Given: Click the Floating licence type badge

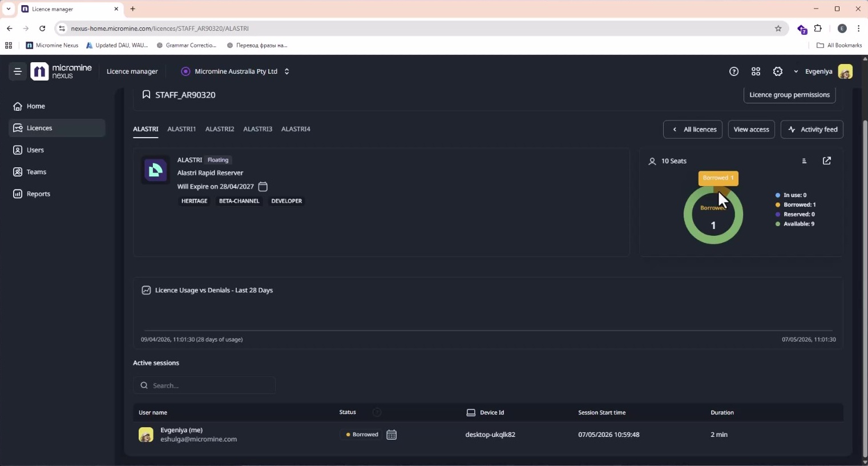Looking at the screenshot, I should [x=218, y=160].
